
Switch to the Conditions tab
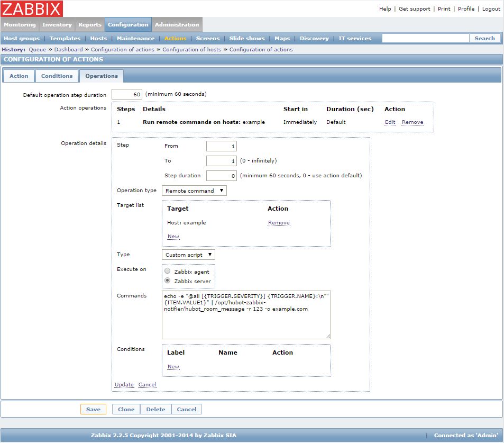pyautogui.click(x=57, y=76)
